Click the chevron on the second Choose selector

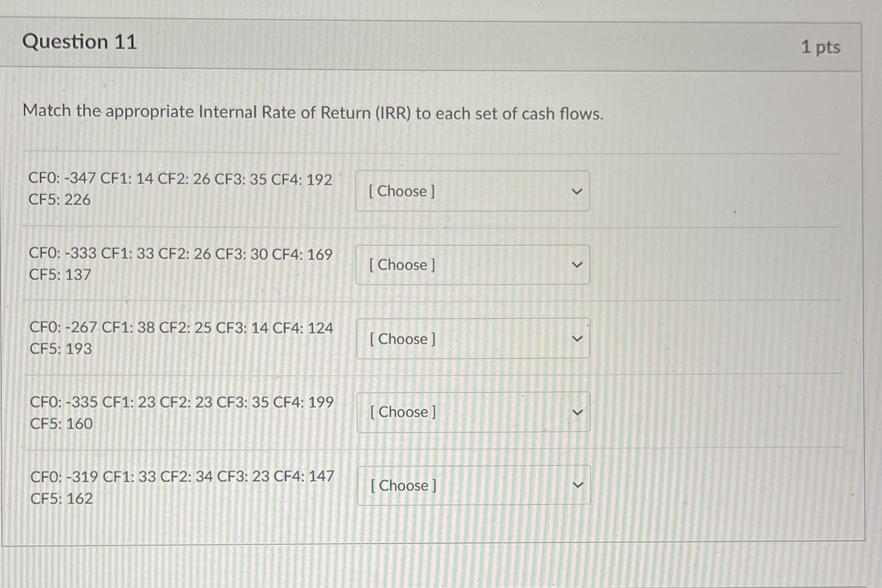click(x=577, y=265)
